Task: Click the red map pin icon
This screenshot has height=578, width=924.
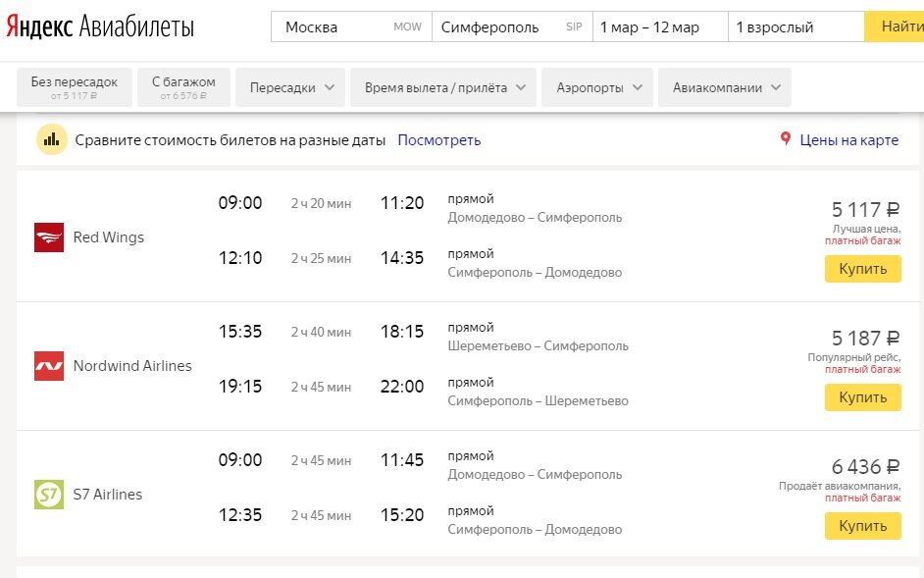Action: [x=785, y=139]
